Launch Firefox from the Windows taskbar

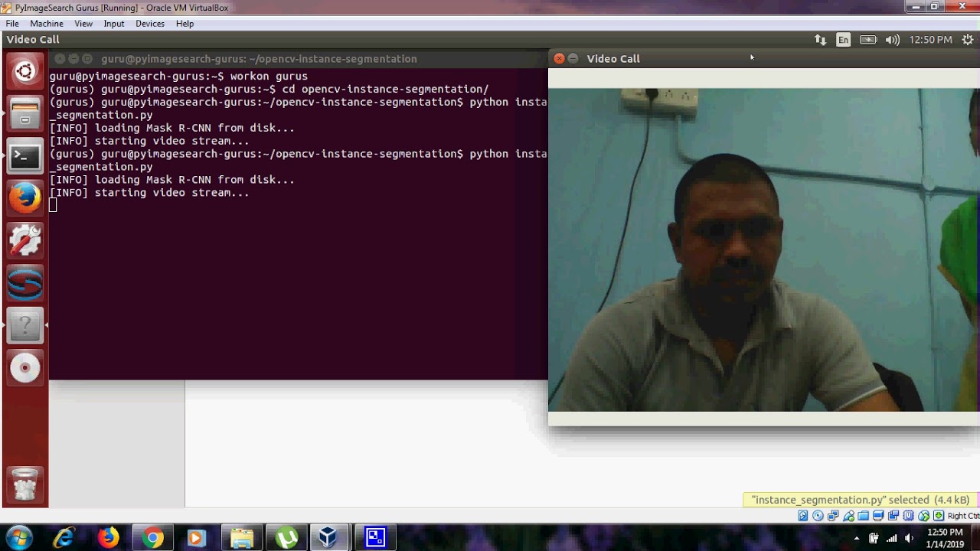108,538
